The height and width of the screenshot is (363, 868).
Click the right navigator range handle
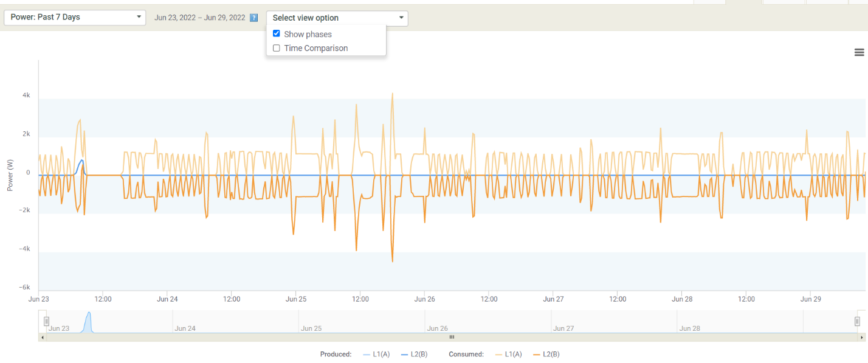[857, 321]
